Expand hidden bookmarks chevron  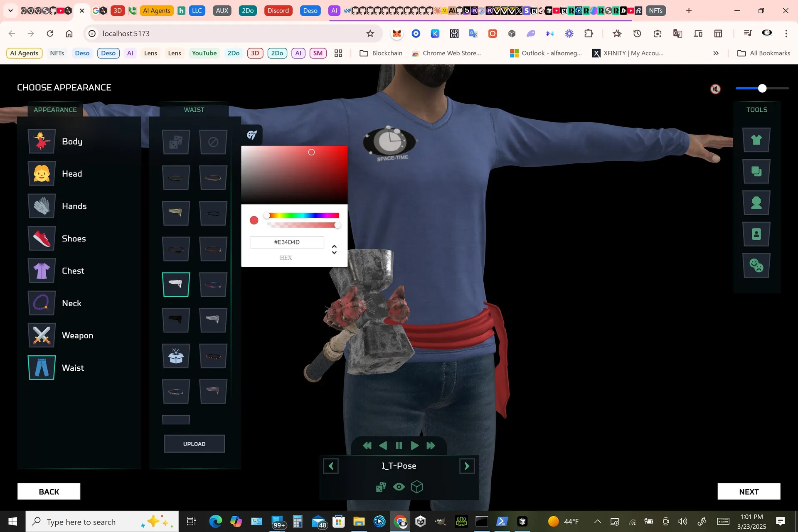click(x=716, y=53)
